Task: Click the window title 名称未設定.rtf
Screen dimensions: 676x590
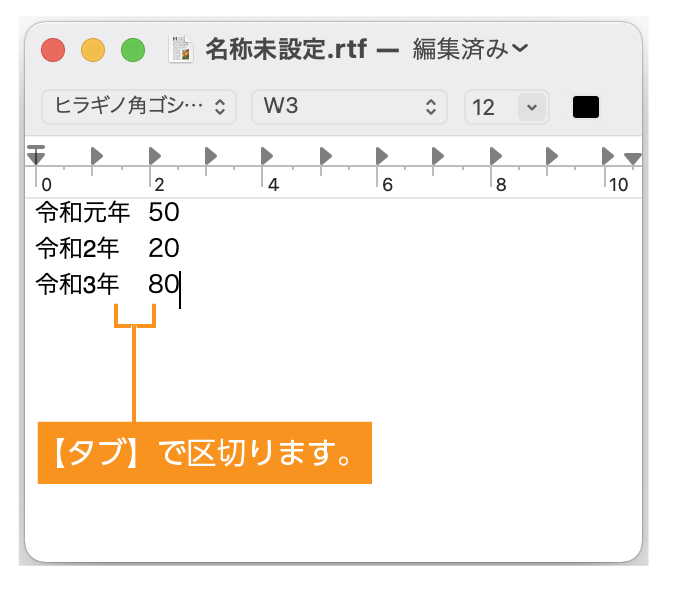Action: [x=286, y=49]
